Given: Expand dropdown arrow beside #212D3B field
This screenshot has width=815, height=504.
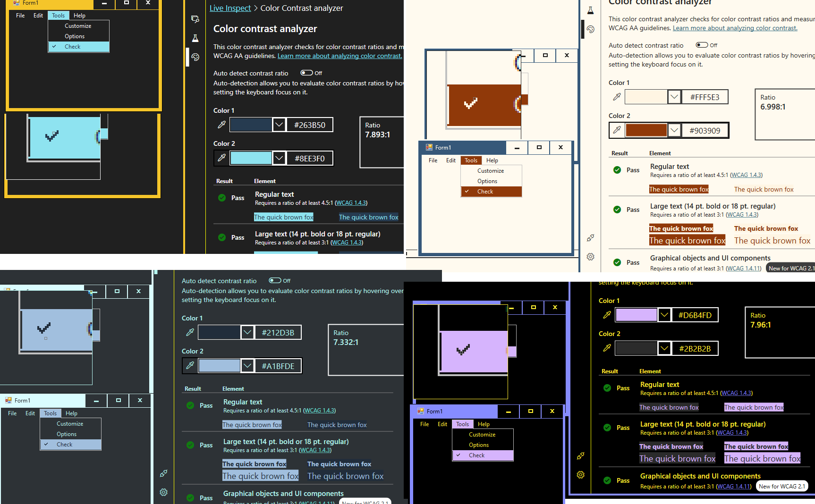Looking at the screenshot, I should click(x=247, y=332).
